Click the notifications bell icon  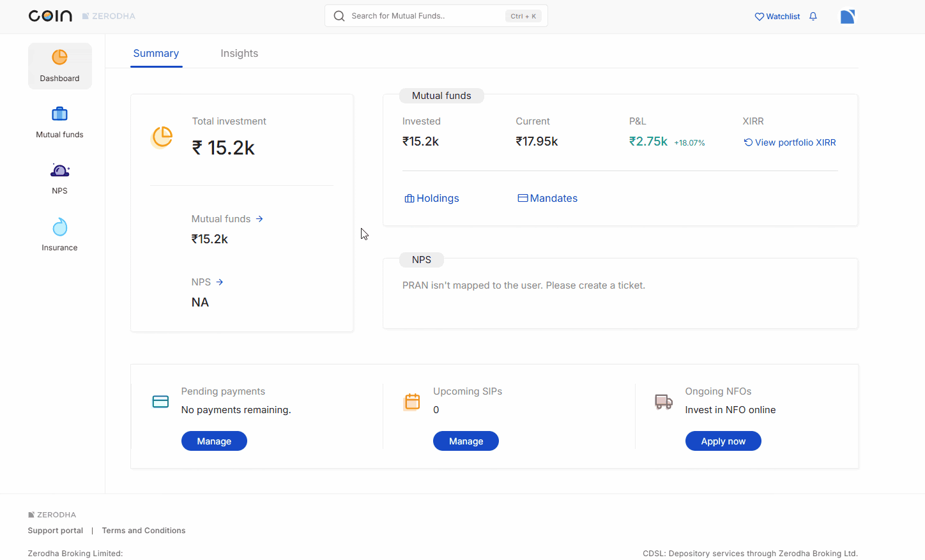point(813,17)
